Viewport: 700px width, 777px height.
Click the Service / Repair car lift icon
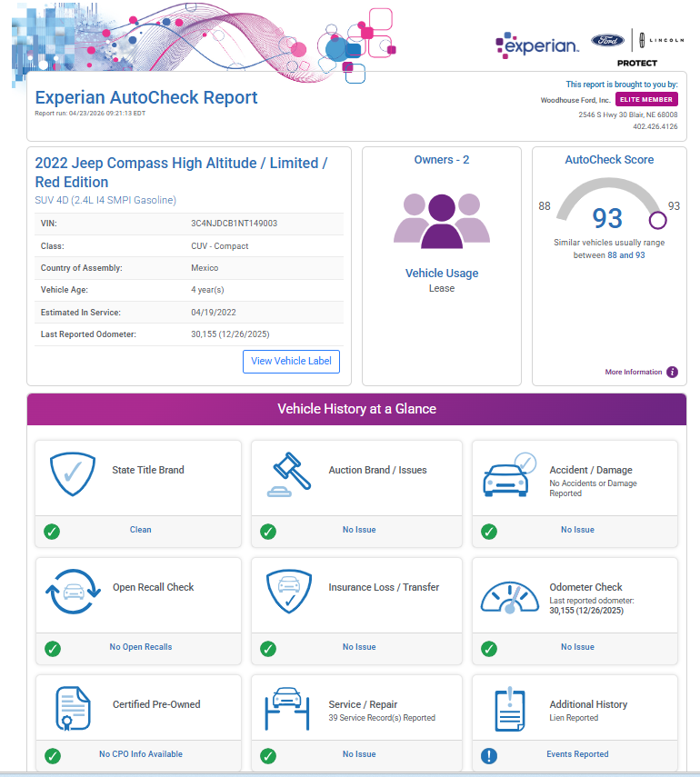pos(287,709)
